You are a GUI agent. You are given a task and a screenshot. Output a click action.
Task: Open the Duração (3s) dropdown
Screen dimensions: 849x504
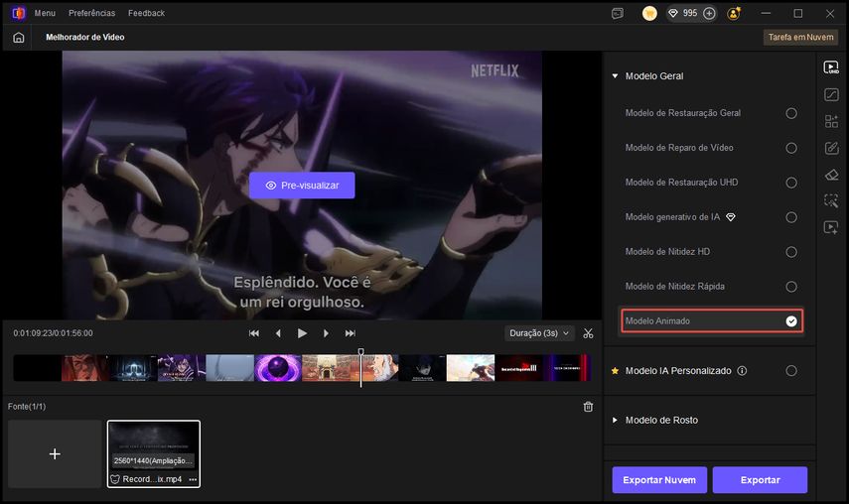[x=539, y=333]
